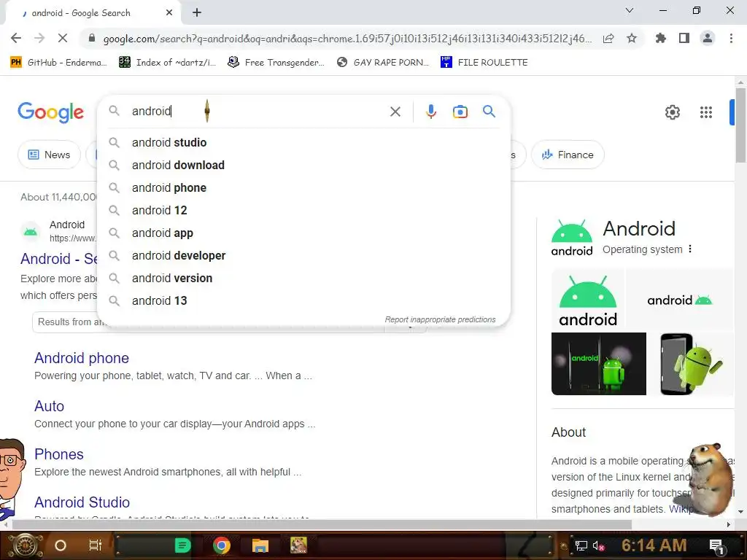Open green notes app on taskbar

pyautogui.click(x=183, y=545)
